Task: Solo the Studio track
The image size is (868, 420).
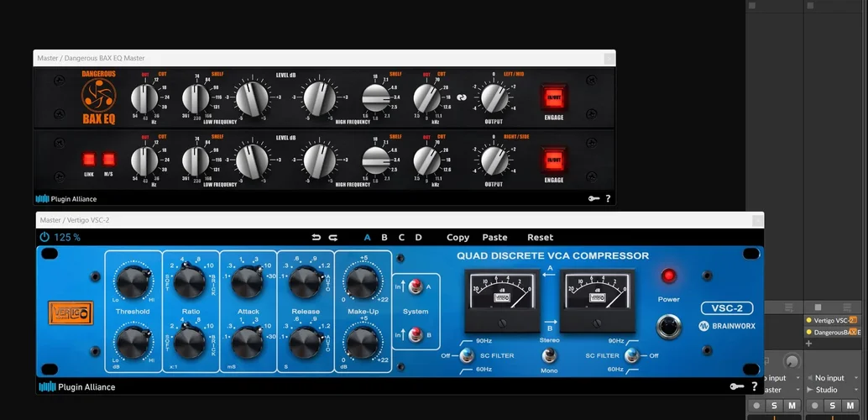Action: point(832,406)
